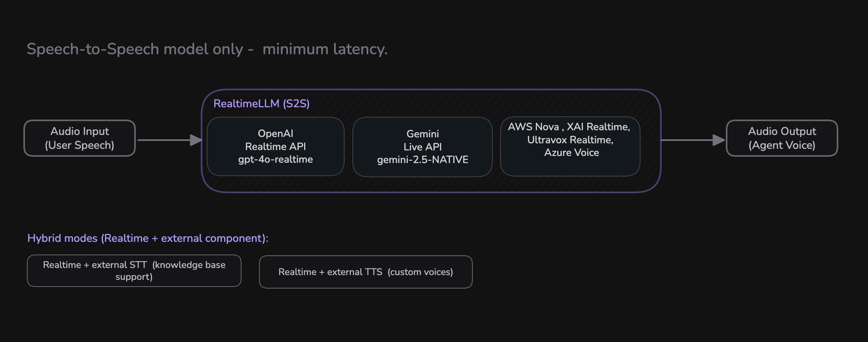This screenshot has width=868, height=342.
Task: Click the Audio Input (User Speech) box
Action: click(x=80, y=138)
